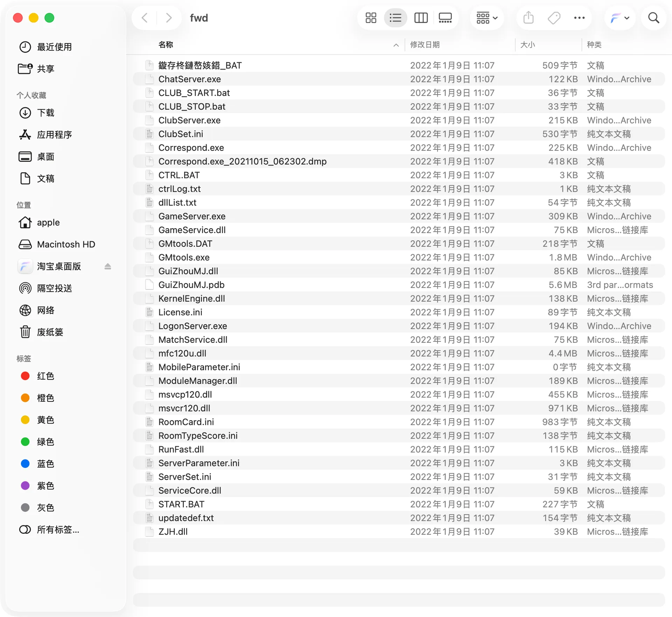The width and height of the screenshot is (672, 617).
Task: Open the group-by options dropdown
Action: click(487, 18)
